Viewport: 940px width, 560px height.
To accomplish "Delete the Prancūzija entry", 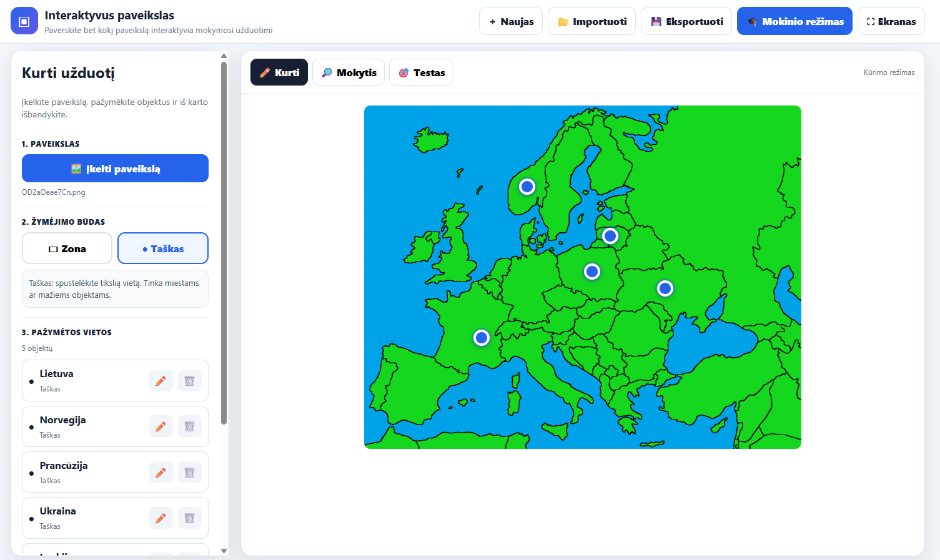I will tap(190, 473).
